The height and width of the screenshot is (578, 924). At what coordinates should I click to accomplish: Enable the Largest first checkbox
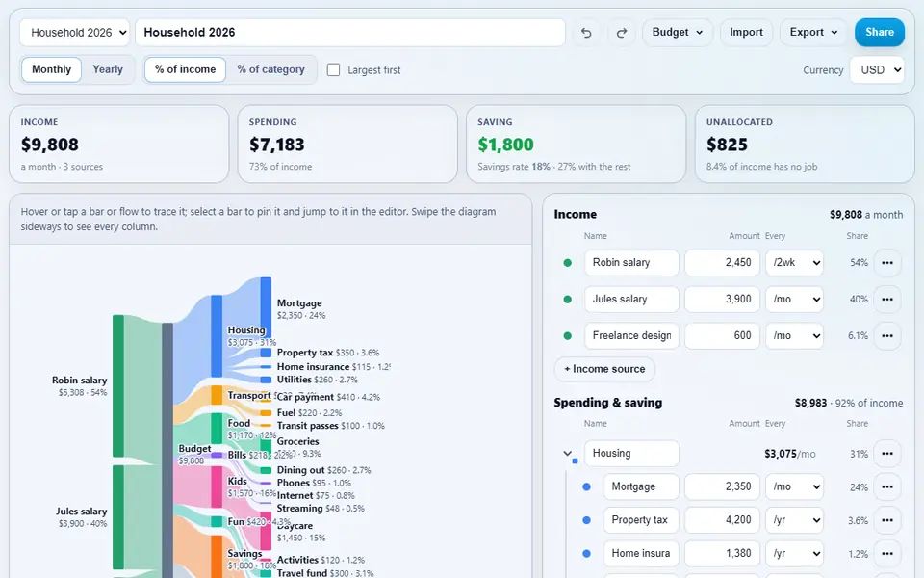[x=334, y=70]
